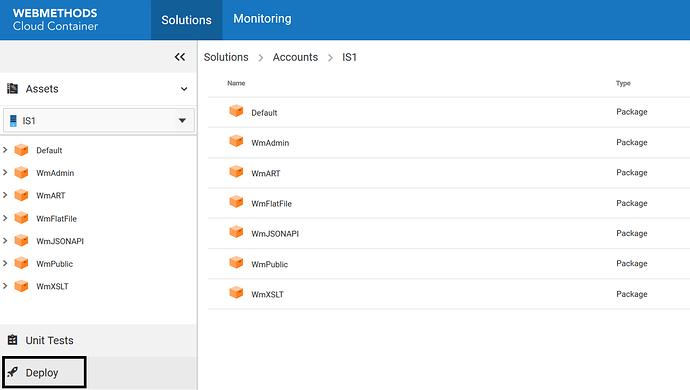Open the IS1 server dropdown arrow
The width and height of the screenshot is (690, 390).
point(182,120)
